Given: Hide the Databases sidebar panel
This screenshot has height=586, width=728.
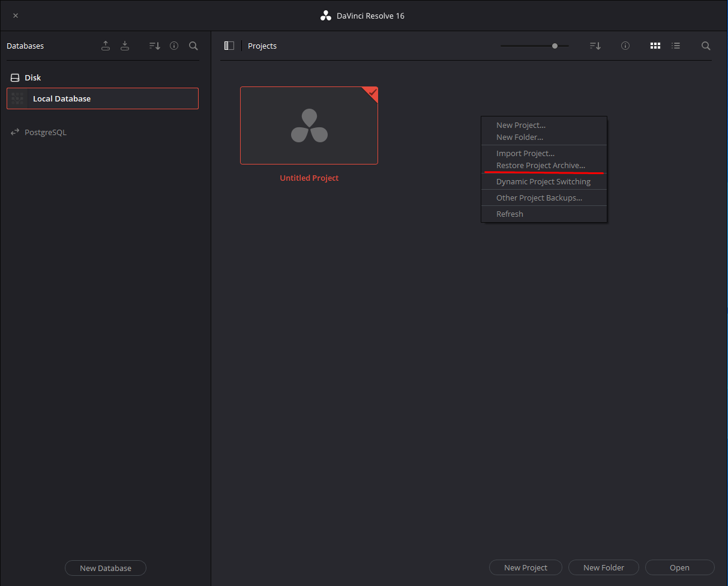Looking at the screenshot, I should point(229,46).
